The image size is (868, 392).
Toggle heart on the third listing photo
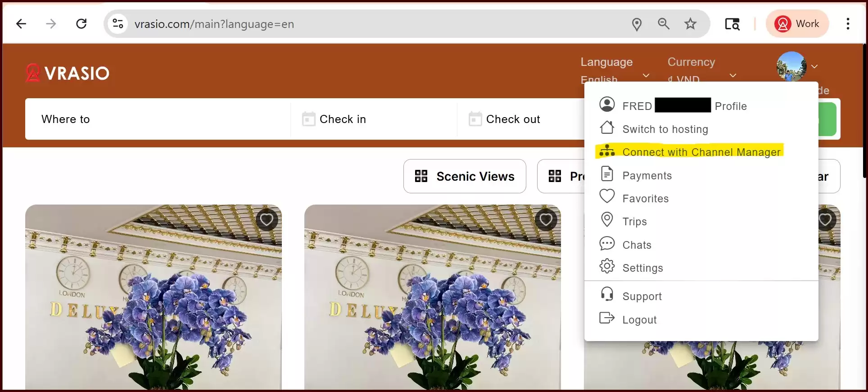click(x=825, y=220)
